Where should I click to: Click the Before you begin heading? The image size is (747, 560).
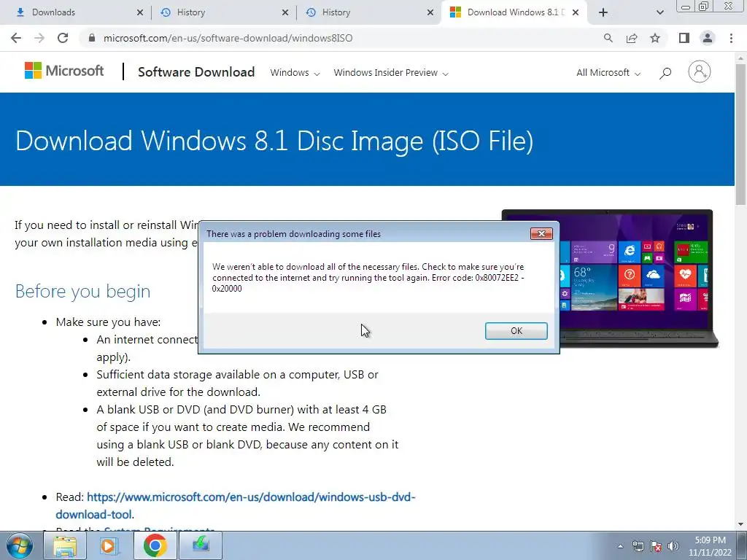click(83, 291)
